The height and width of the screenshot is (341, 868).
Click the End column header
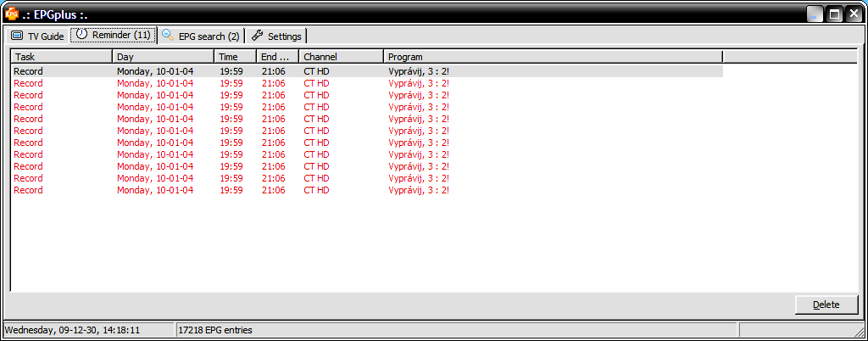(278, 57)
